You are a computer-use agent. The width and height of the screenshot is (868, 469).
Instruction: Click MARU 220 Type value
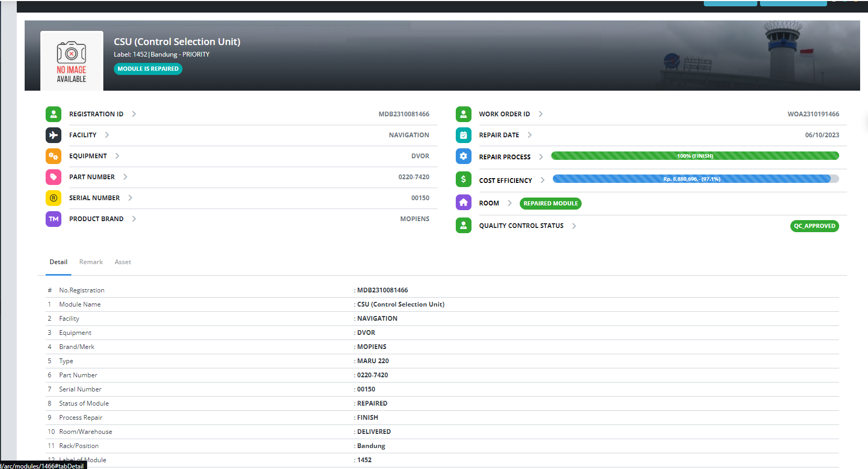point(373,361)
